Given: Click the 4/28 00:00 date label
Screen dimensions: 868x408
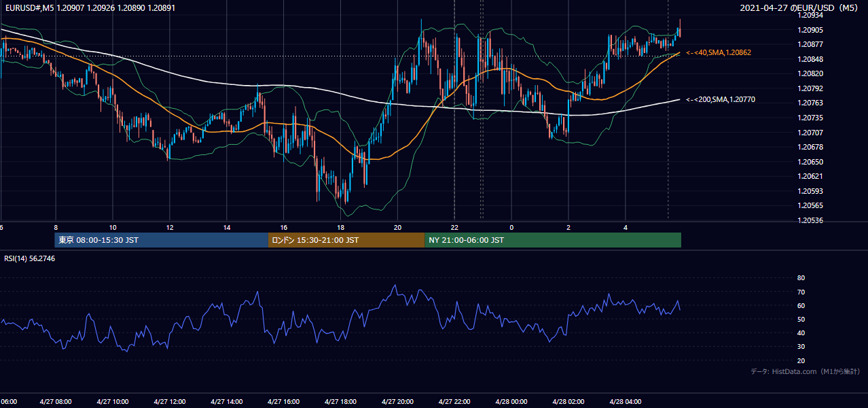Looking at the screenshot, I should pos(512,401).
